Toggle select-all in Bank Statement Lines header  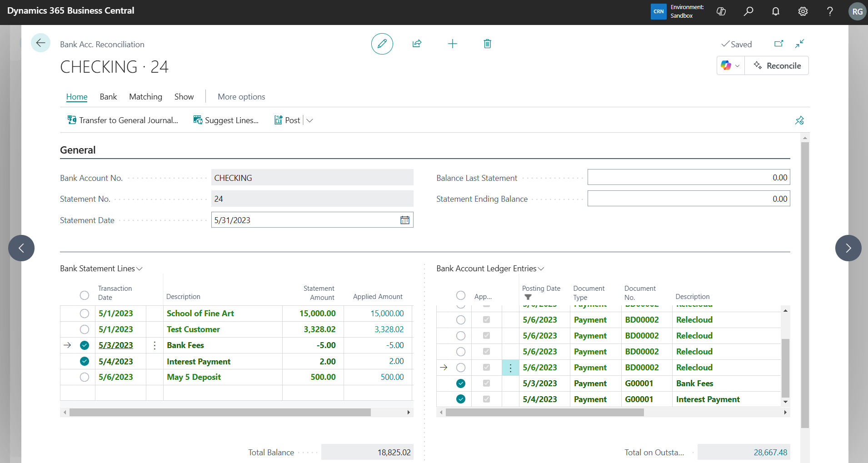click(85, 295)
